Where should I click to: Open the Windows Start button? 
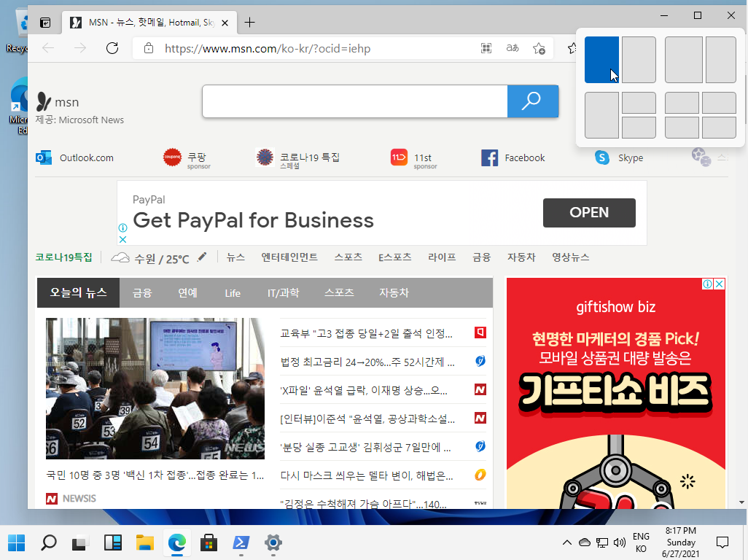click(x=17, y=542)
